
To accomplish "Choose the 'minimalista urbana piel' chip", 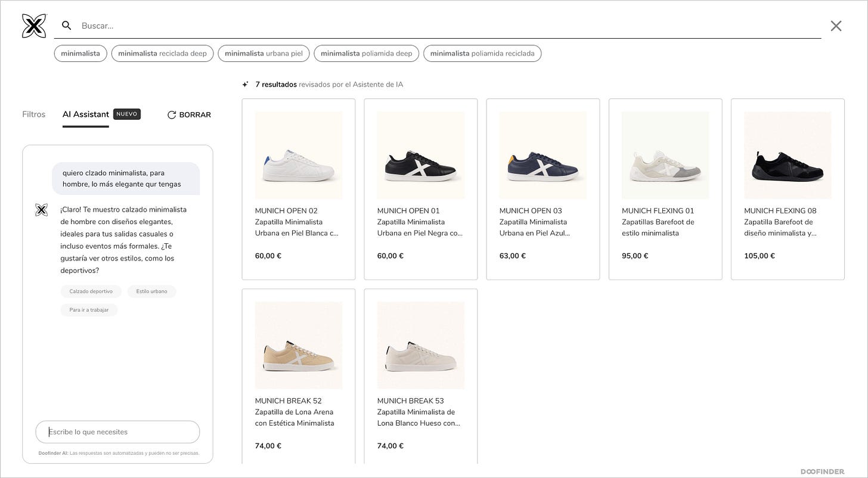I will tap(263, 54).
